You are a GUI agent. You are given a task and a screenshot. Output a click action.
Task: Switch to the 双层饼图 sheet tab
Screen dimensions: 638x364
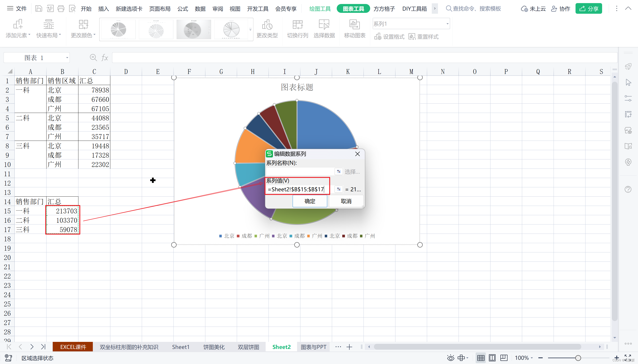pyautogui.click(x=248, y=347)
